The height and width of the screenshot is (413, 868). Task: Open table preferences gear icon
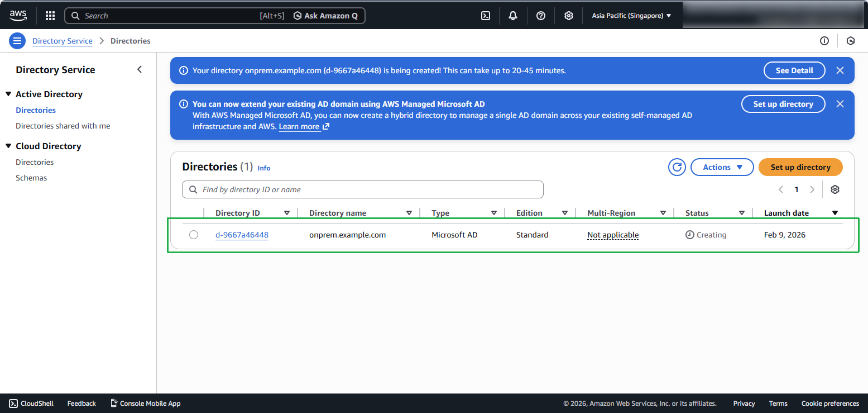pyautogui.click(x=835, y=189)
